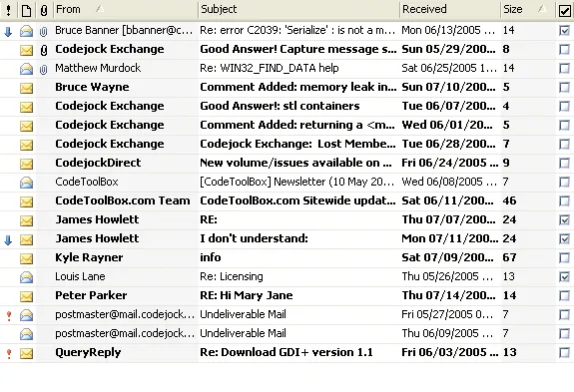Sort by the From column header
574x392 pixels.
[125, 9]
